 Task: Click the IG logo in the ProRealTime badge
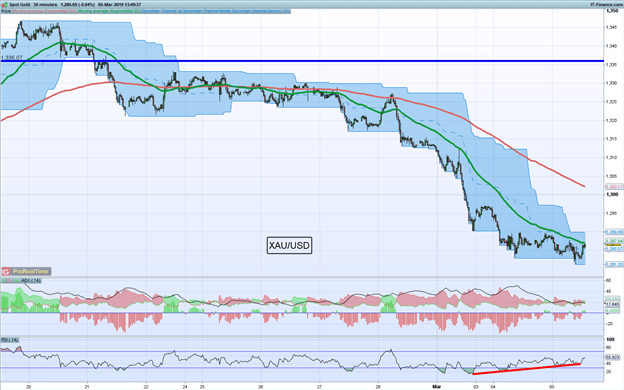tap(6, 271)
